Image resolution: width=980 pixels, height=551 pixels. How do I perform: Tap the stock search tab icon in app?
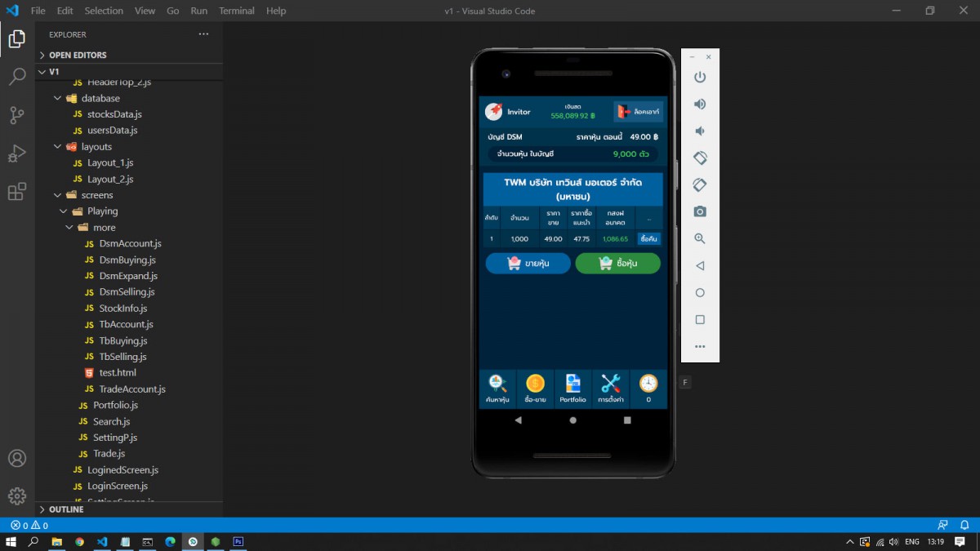coord(497,389)
